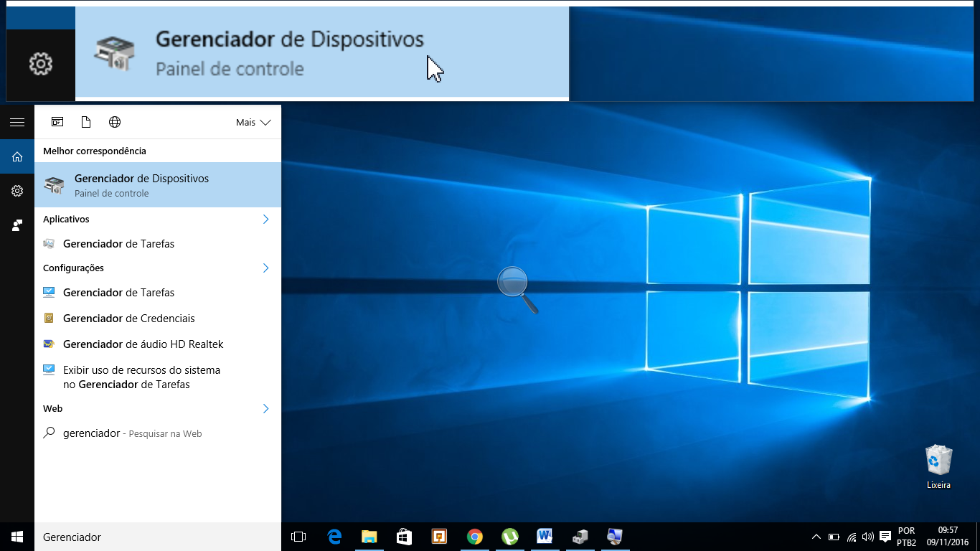Expand the Configurações results section arrow
The image size is (980, 551).
265,268
